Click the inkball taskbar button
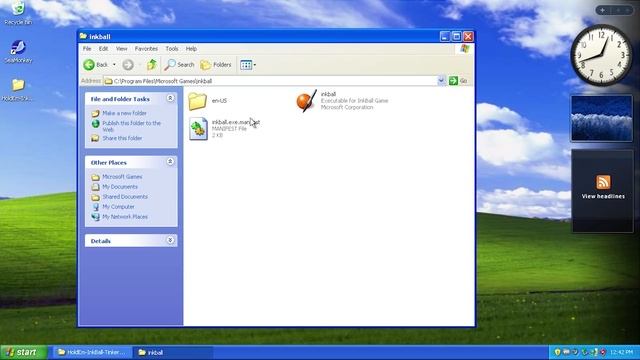Image resolution: width=640 pixels, height=360 pixels. click(x=173, y=352)
